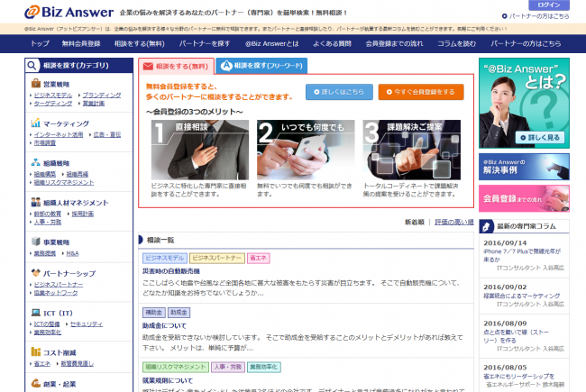
Task: Open the 協業ネットワーク sidebar link
Action: 56,293
